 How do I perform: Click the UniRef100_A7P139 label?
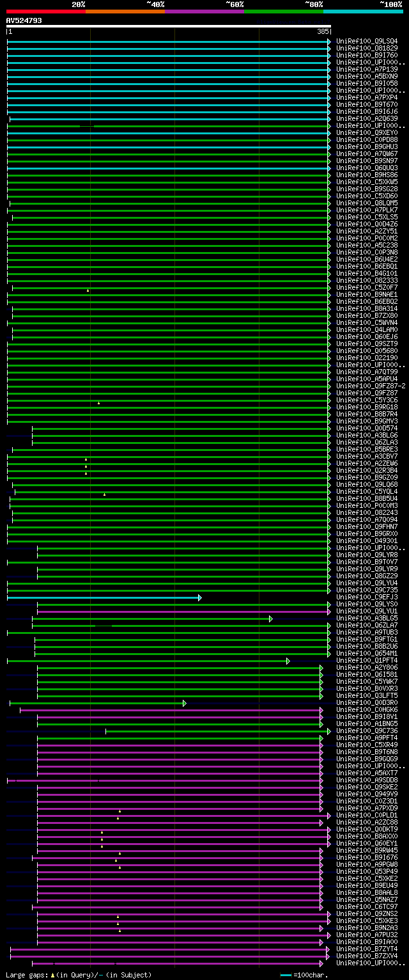point(367,69)
